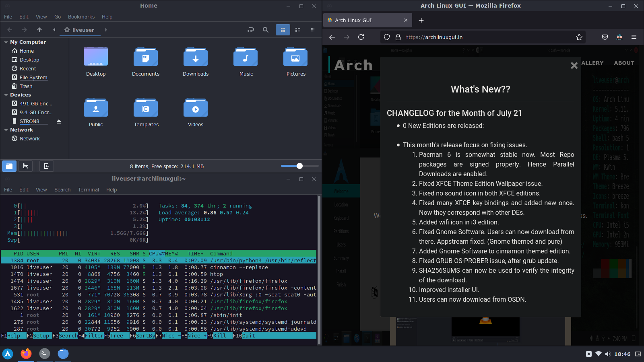Open the Music folder

click(x=246, y=62)
